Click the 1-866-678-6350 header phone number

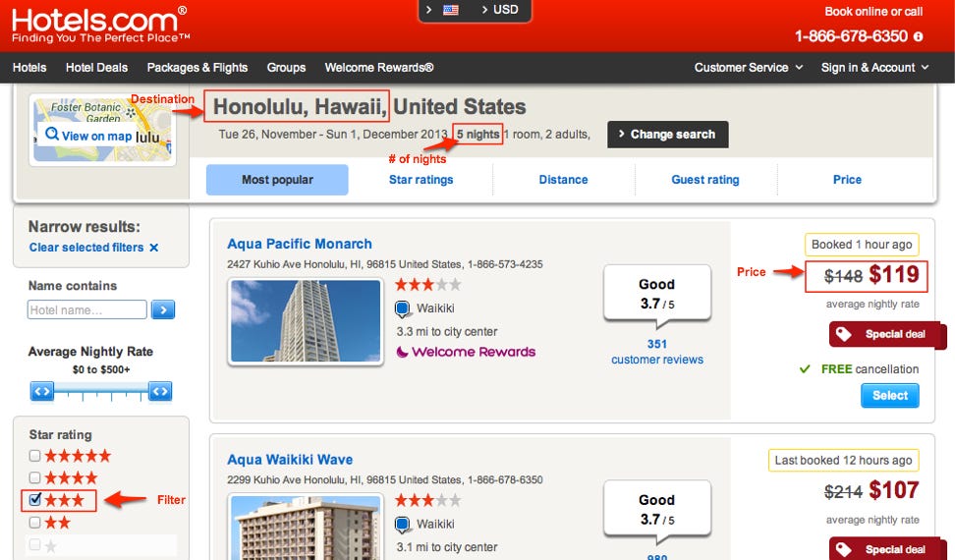click(851, 36)
